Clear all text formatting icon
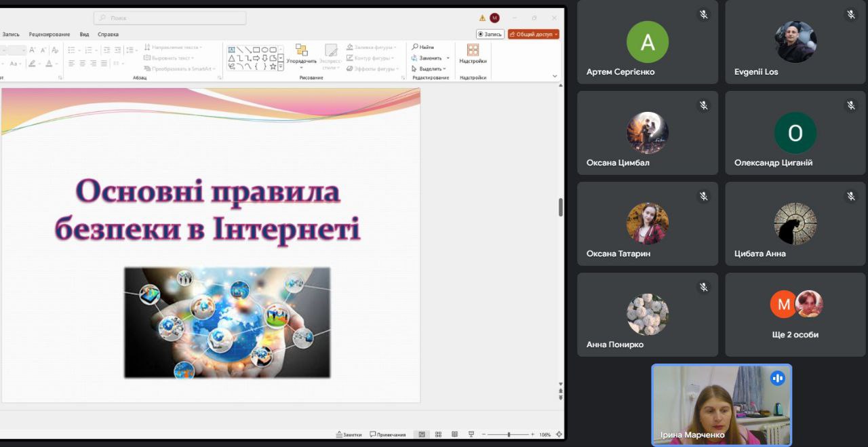 tap(55, 50)
